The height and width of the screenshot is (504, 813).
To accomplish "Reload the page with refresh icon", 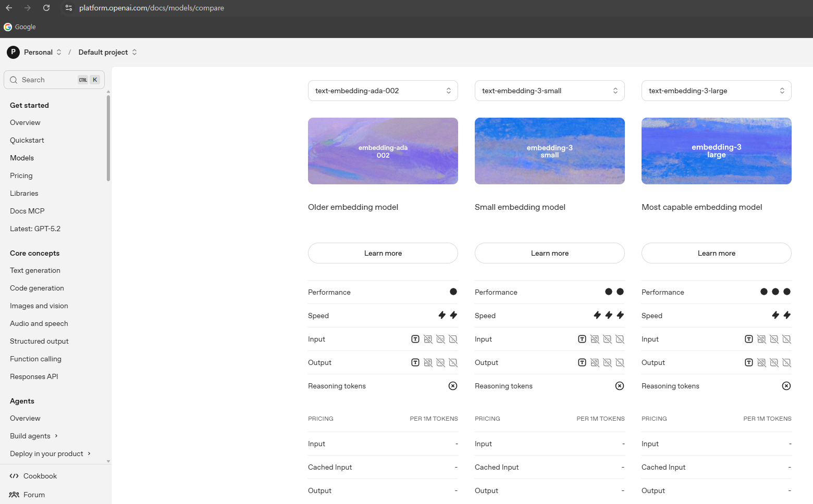I will click(46, 8).
